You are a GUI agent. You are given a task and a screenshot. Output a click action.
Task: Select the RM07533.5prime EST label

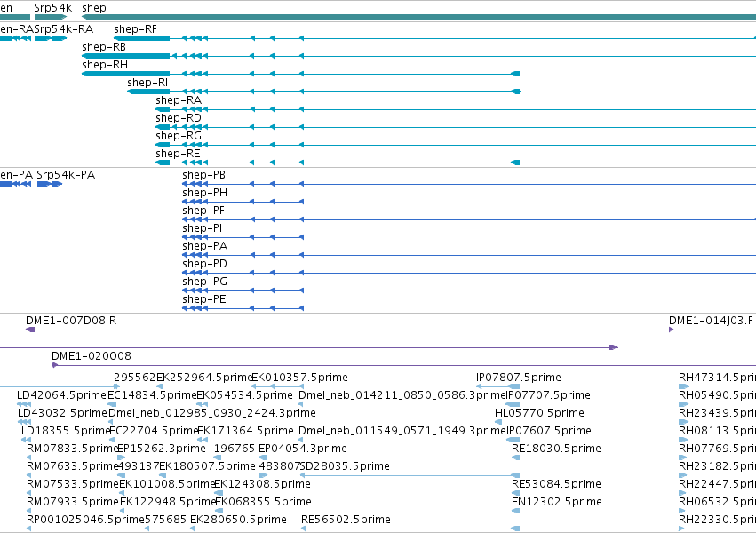pos(72,484)
